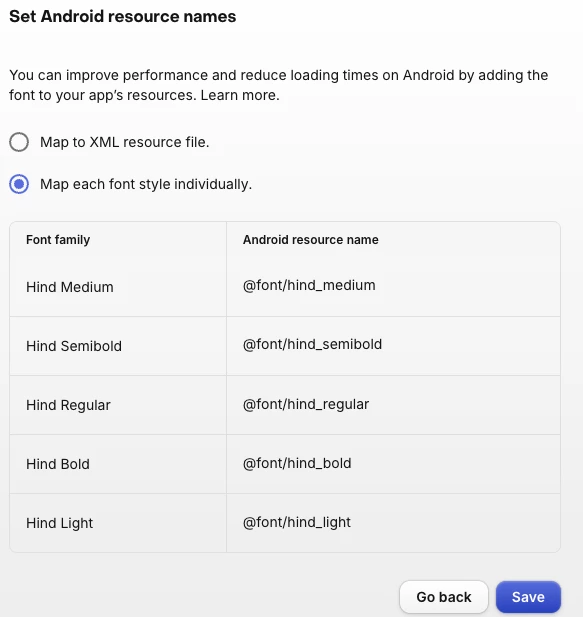Click the Map to XML resource file label text

125,142
